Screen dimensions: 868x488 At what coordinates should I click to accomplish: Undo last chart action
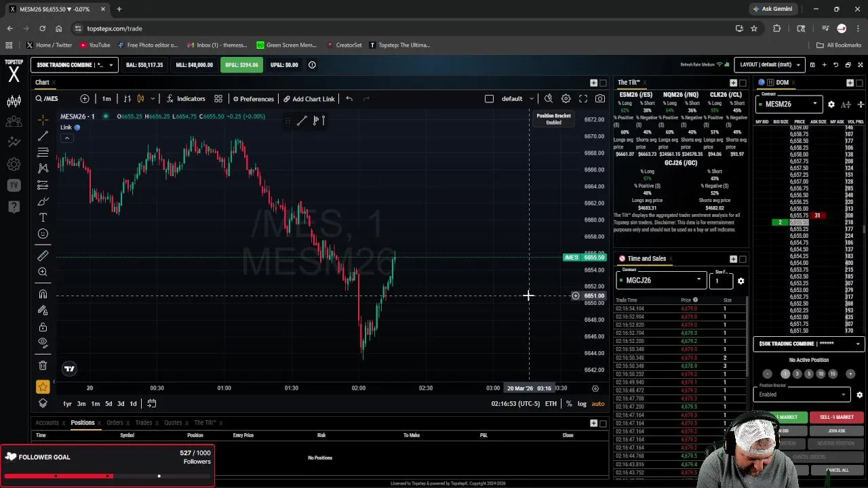point(349,99)
